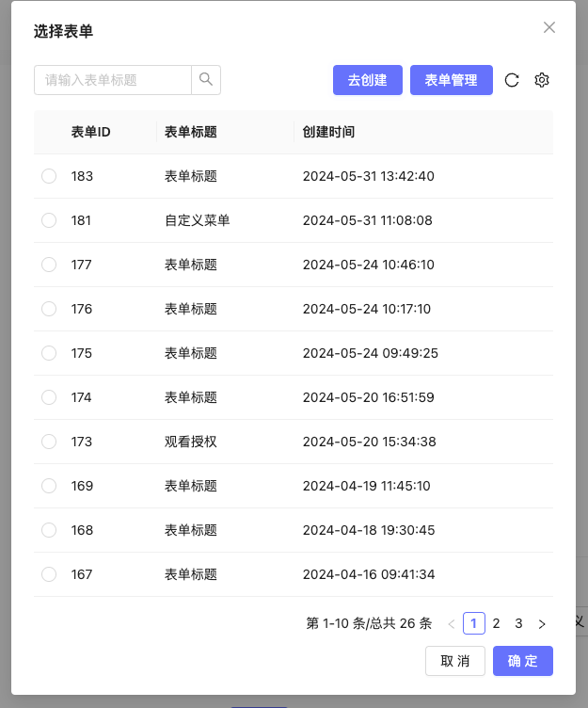Click the 去创建 button
The image size is (588, 708).
point(368,80)
